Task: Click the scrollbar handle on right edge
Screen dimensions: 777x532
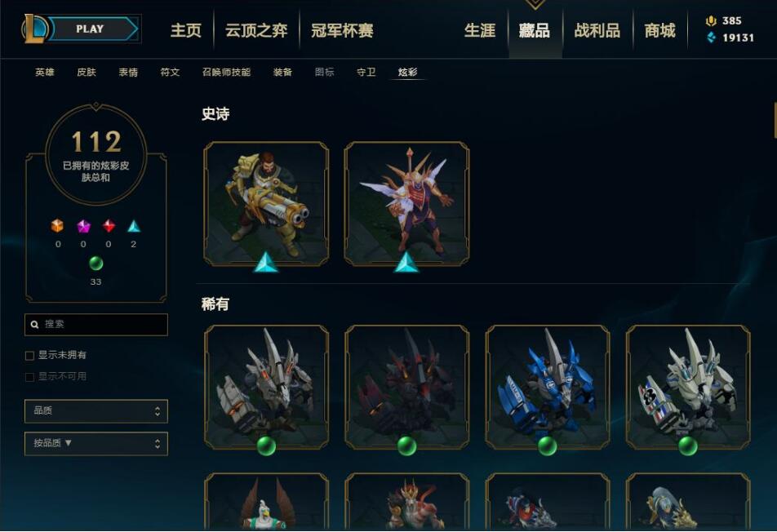Action: (775, 121)
